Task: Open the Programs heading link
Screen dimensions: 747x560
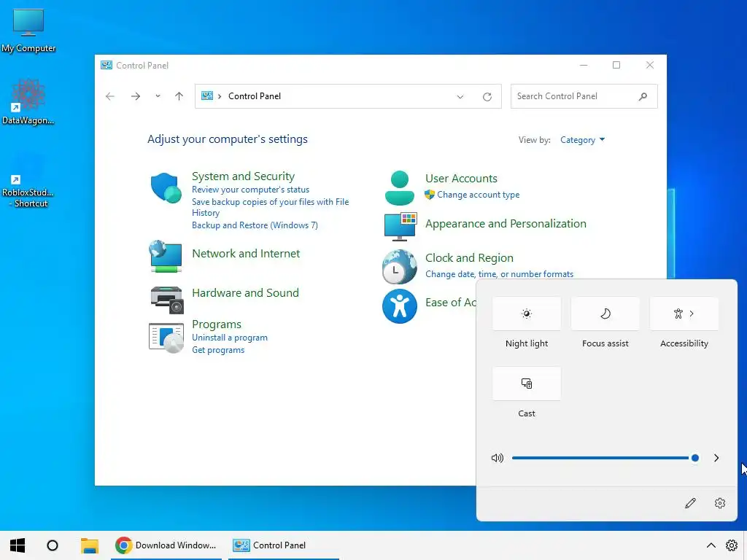Action: coord(216,324)
